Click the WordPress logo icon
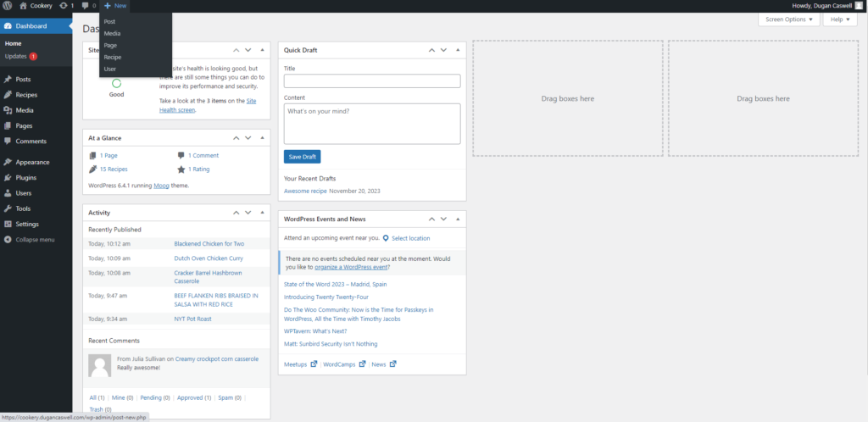Image resolution: width=868 pixels, height=422 pixels. (x=8, y=6)
